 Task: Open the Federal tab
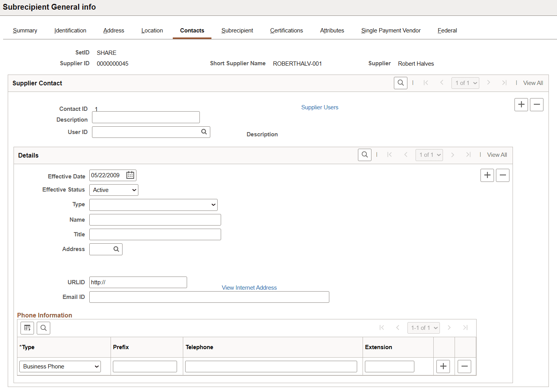pos(447,31)
